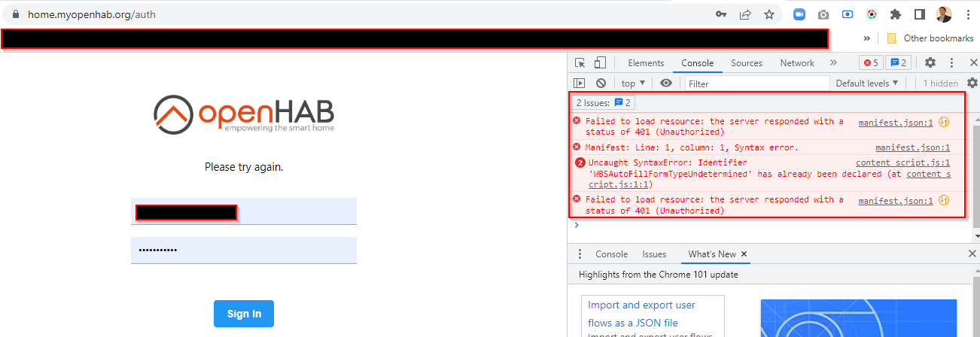Click network icon beside last 401 error

pyautogui.click(x=943, y=201)
